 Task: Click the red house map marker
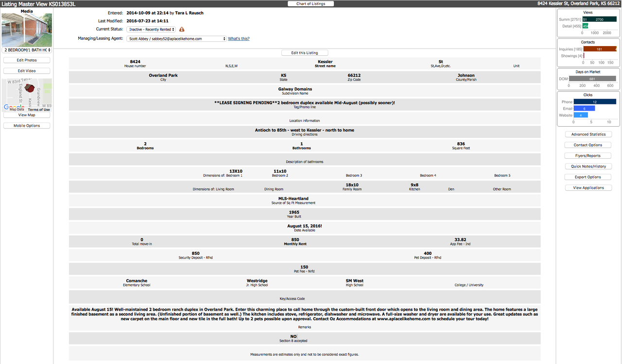tap(30, 88)
